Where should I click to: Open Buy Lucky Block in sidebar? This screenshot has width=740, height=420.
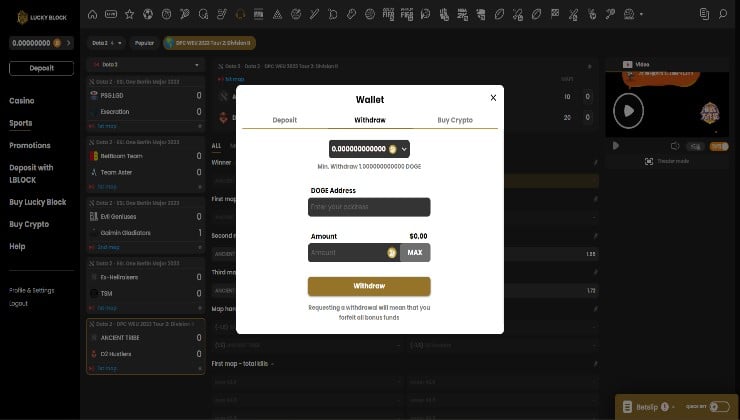(38, 202)
